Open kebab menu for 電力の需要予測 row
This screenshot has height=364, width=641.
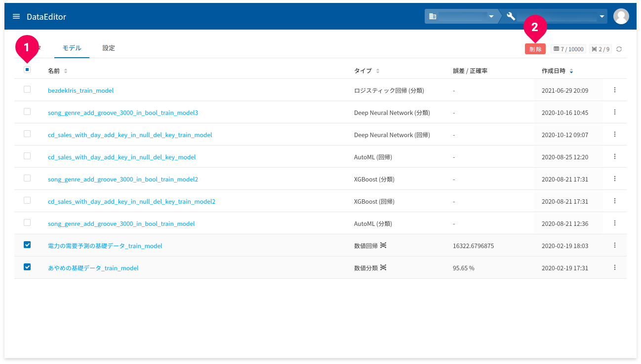coord(615,245)
